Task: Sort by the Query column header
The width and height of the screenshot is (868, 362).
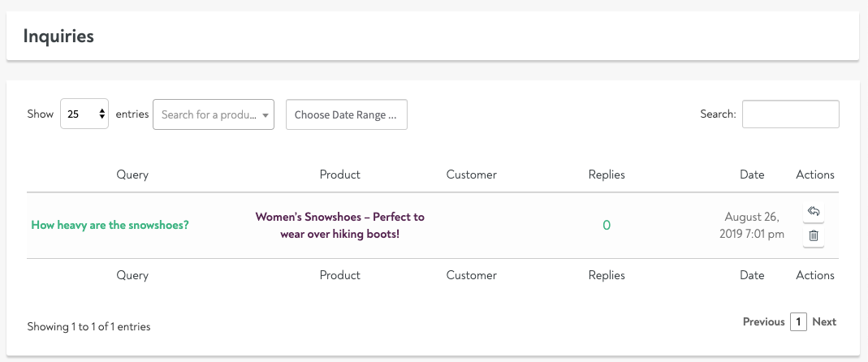Action: point(132,175)
